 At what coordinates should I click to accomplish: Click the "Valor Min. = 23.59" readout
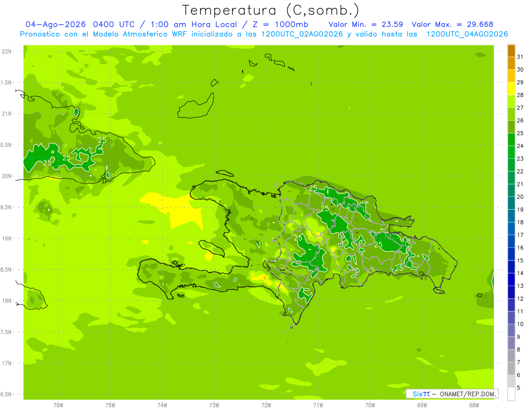366,24
